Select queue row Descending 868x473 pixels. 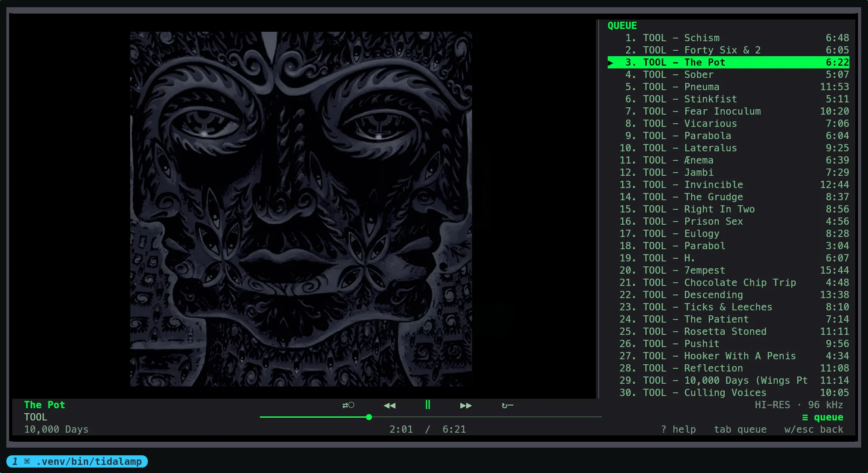pyautogui.click(x=728, y=295)
